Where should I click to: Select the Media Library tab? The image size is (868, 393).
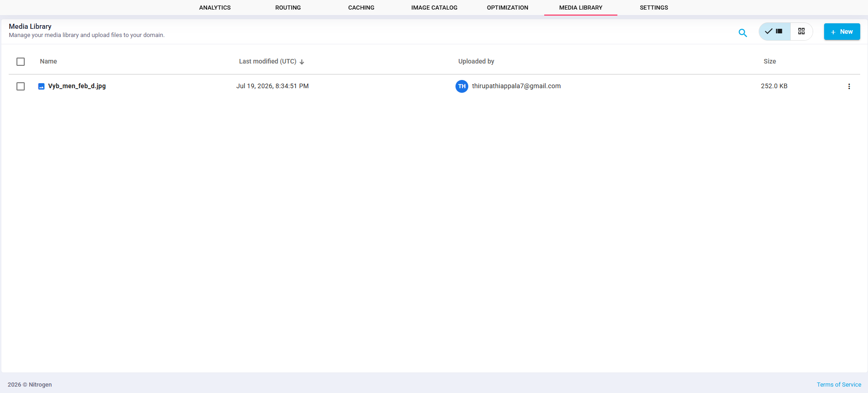pos(581,8)
